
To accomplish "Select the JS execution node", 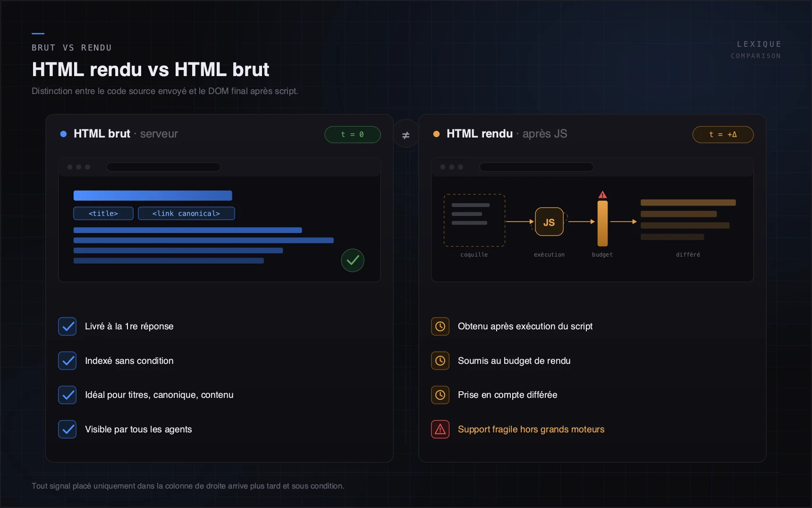I will 549,222.
